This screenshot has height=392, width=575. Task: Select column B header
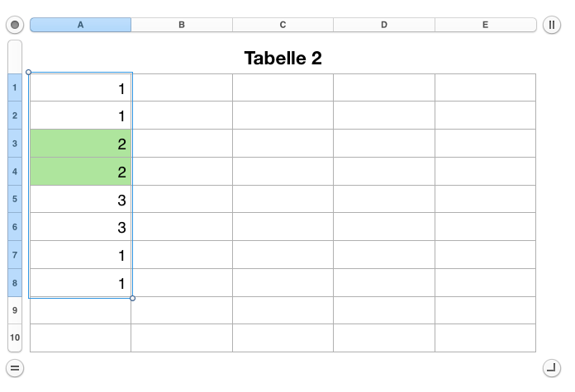[x=182, y=25]
